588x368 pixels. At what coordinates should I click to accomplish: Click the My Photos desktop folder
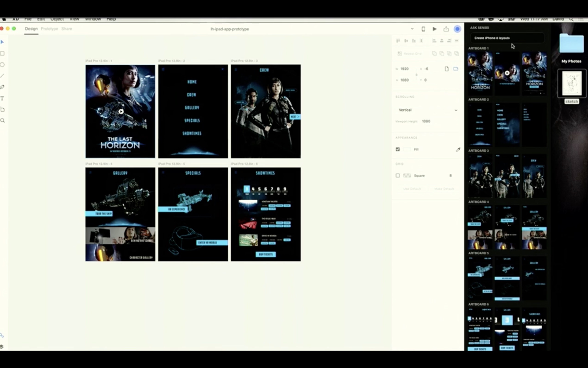point(571,48)
